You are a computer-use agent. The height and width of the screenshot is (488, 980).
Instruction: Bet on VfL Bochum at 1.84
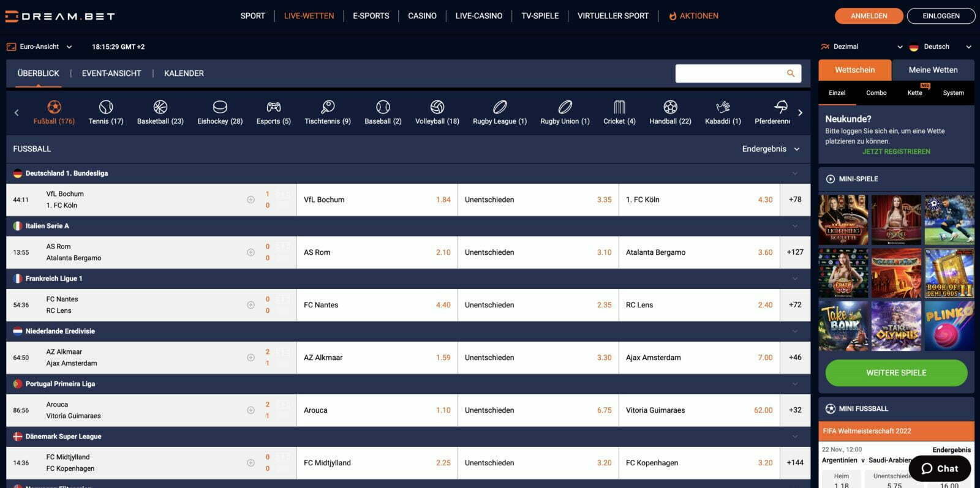pos(377,200)
